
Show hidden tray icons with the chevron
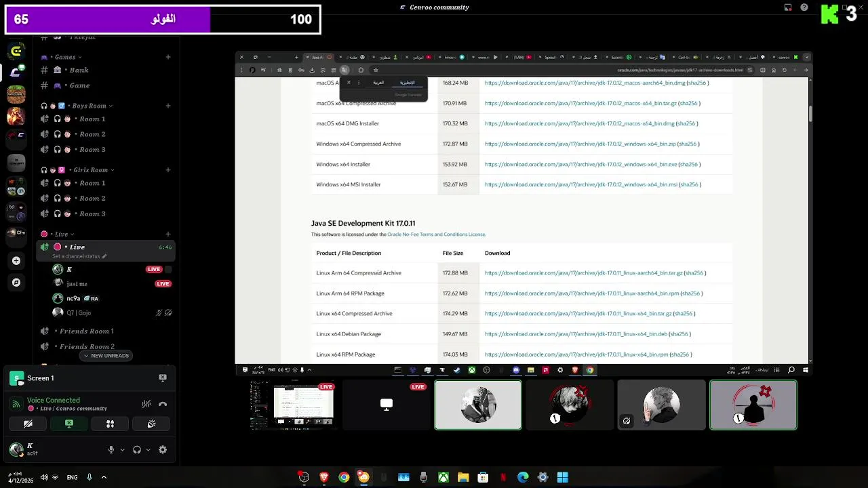[x=104, y=477]
